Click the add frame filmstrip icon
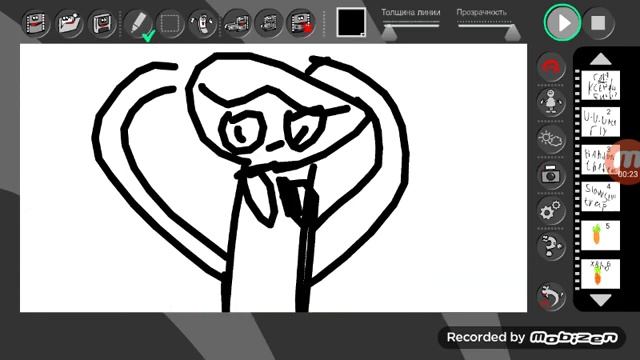The image size is (640, 360). pyautogui.click(x=236, y=23)
